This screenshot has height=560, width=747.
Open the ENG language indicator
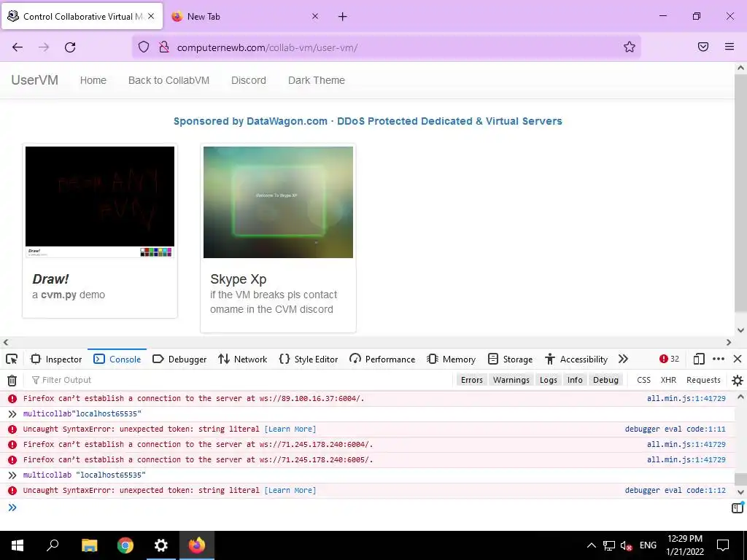[648, 545]
